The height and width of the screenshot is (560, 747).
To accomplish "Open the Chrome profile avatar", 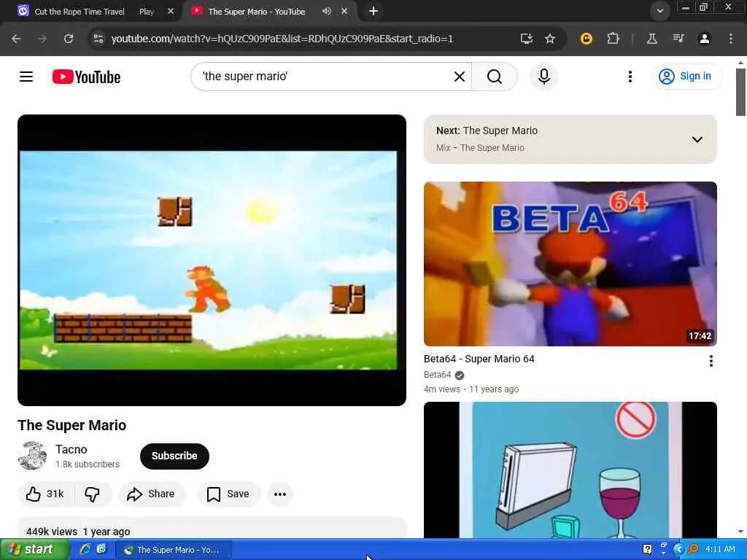I will pyautogui.click(x=705, y=39).
